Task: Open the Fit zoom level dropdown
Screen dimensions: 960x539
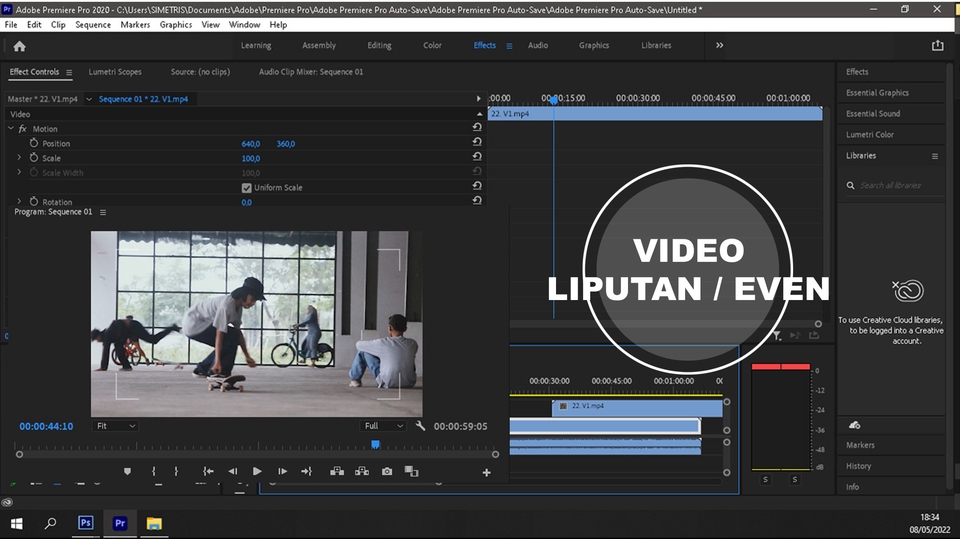Action: (x=115, y=426)
